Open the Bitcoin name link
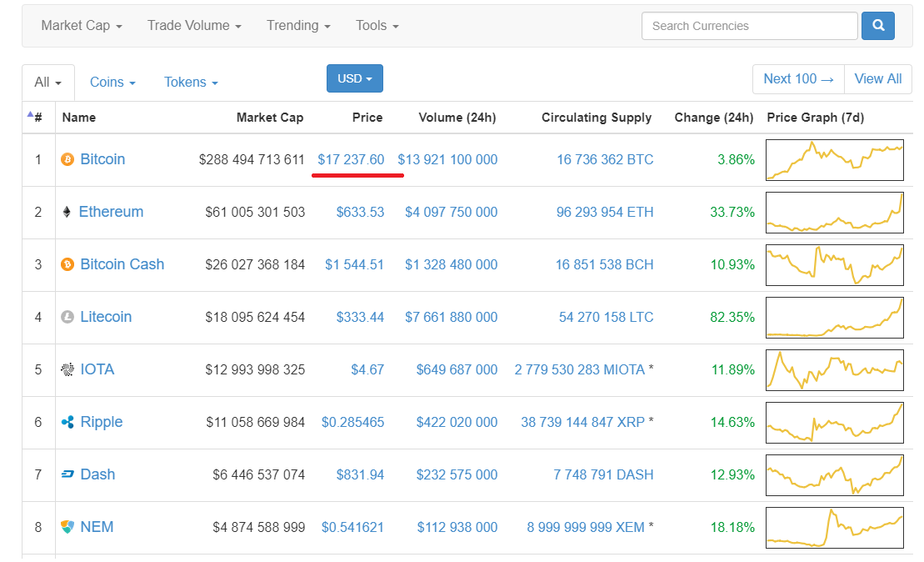The height and width of the screenshot is (562, 924). click(x=102, y=159)
